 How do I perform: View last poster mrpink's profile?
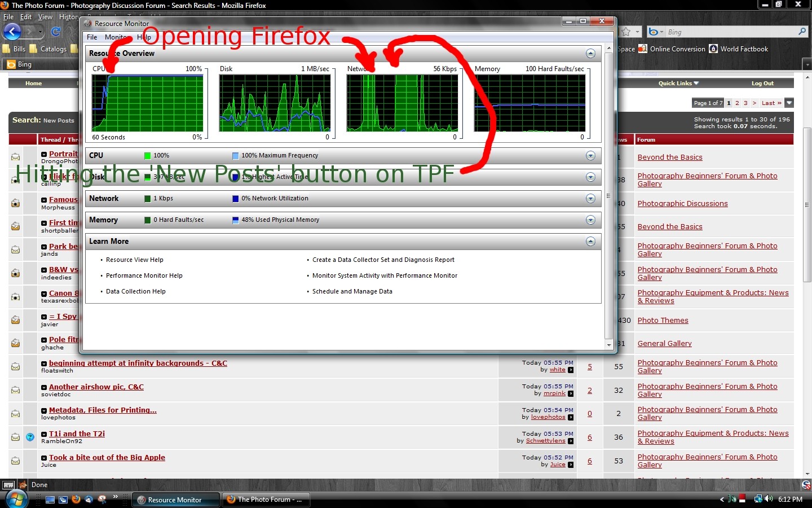tap(554, 393)
